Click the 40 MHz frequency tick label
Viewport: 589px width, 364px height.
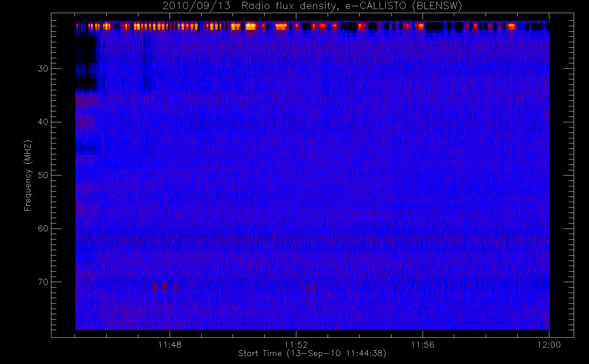43,122
